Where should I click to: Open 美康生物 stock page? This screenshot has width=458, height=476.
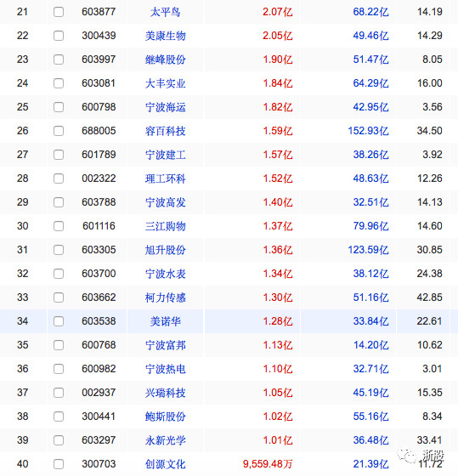click(166, 36)
